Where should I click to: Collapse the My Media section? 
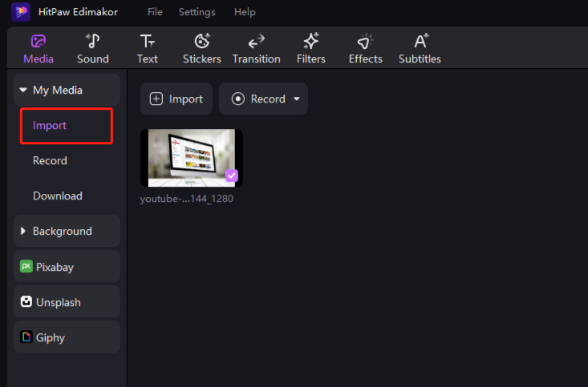pos(23,91)
